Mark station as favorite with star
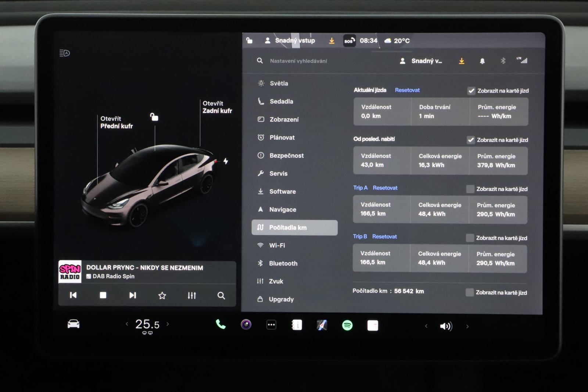 [x=162, y=295]
